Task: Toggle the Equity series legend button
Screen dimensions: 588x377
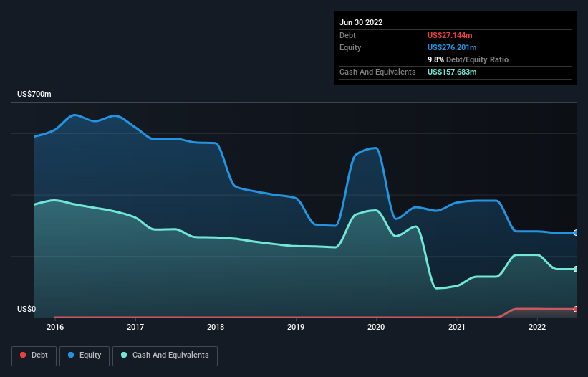Action: tap(85, 355)
